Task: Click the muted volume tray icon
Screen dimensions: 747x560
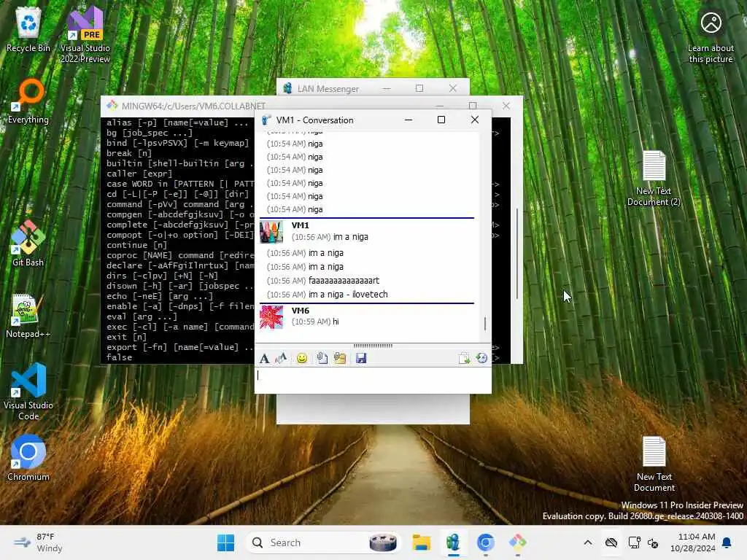Action: pos(653,542)
